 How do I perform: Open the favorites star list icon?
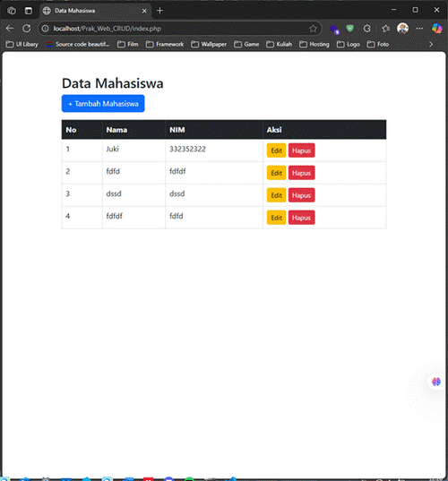point(385,29)
